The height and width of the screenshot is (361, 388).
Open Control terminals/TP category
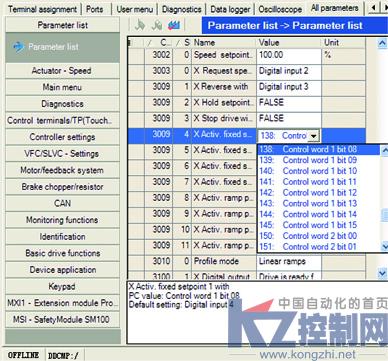coord(62,120)
